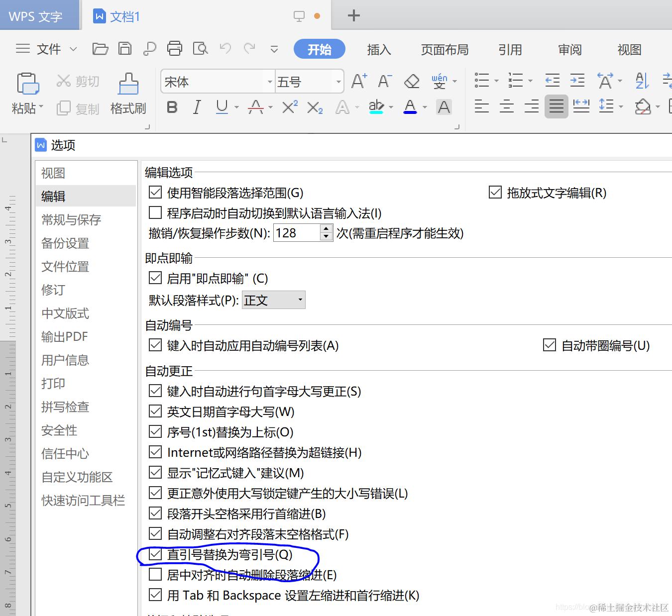Open the font name dropdown 宋体

click(x=269, y=82)
